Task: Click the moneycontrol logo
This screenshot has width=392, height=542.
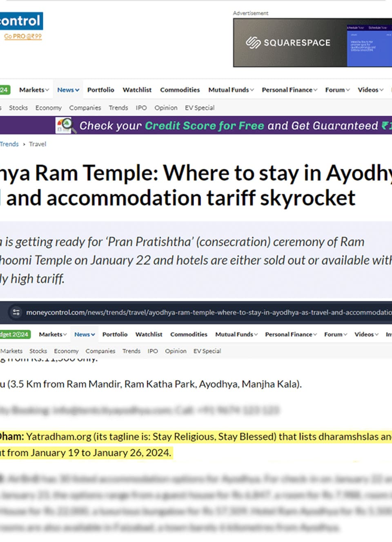Action: click(x=20, y=21)
